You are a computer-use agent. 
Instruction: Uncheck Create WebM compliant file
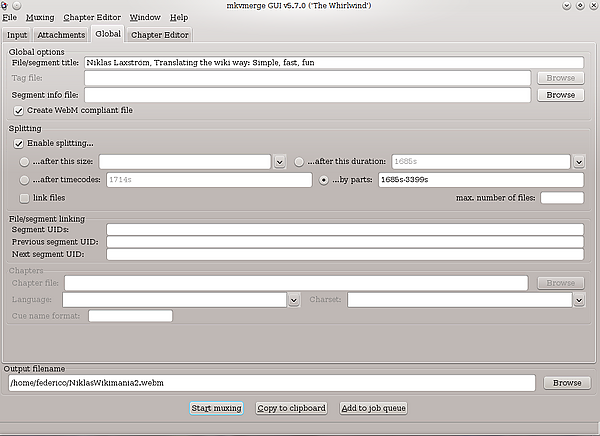19,110
